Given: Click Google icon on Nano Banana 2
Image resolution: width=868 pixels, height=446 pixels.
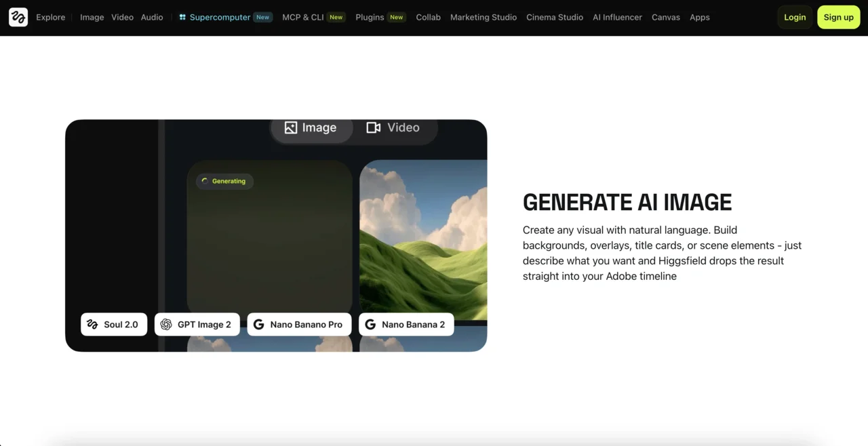Looking at the screenshot, I should [370, 325].
